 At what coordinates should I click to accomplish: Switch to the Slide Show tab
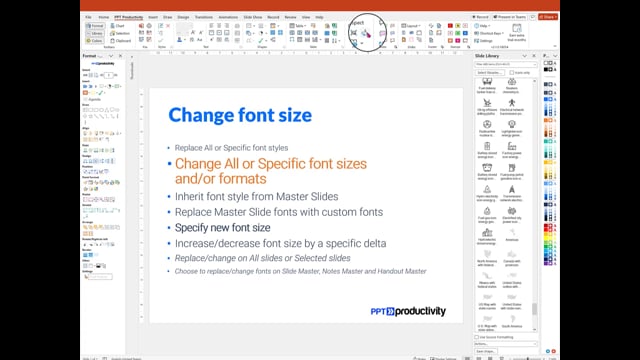(x=253, y=18)
